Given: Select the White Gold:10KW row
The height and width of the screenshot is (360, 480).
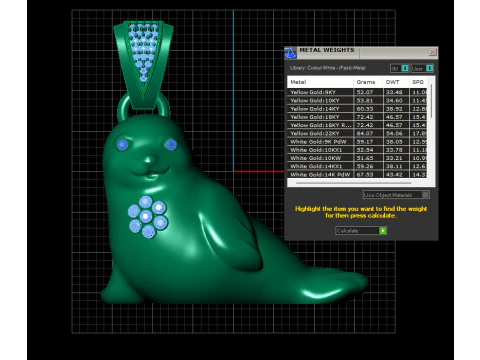Looking at the screenshot, I should pos(357,158).
